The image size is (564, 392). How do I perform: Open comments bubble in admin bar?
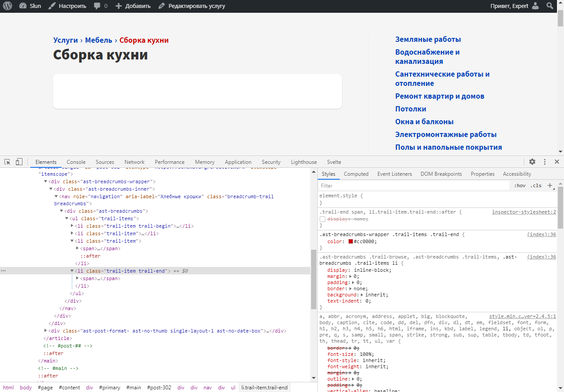[x=100, y=6]
